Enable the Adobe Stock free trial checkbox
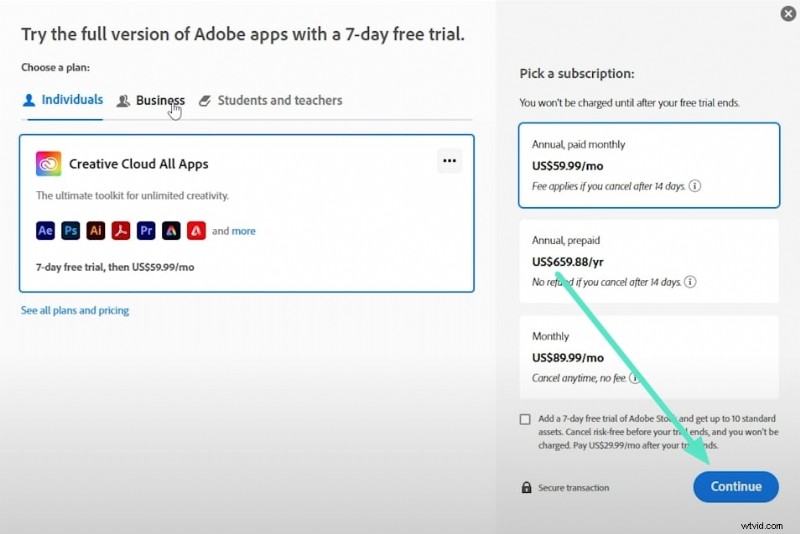 point(525,419)
